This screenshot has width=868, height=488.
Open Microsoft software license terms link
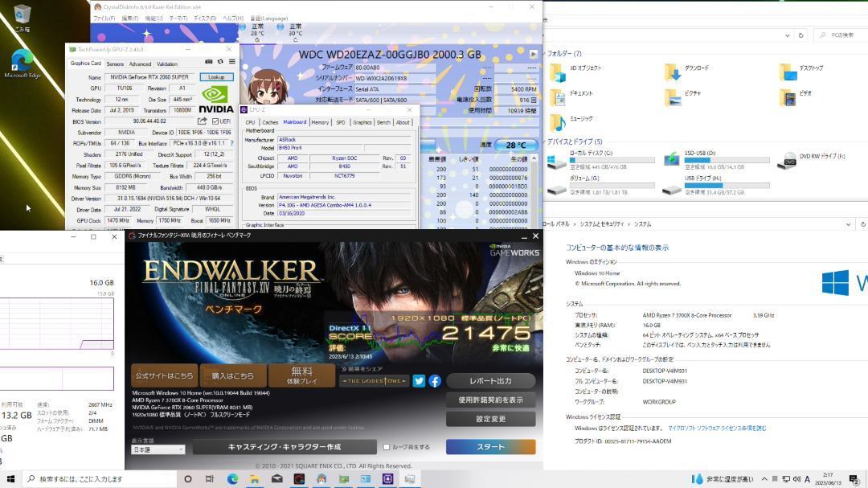(x=717, y=429)
